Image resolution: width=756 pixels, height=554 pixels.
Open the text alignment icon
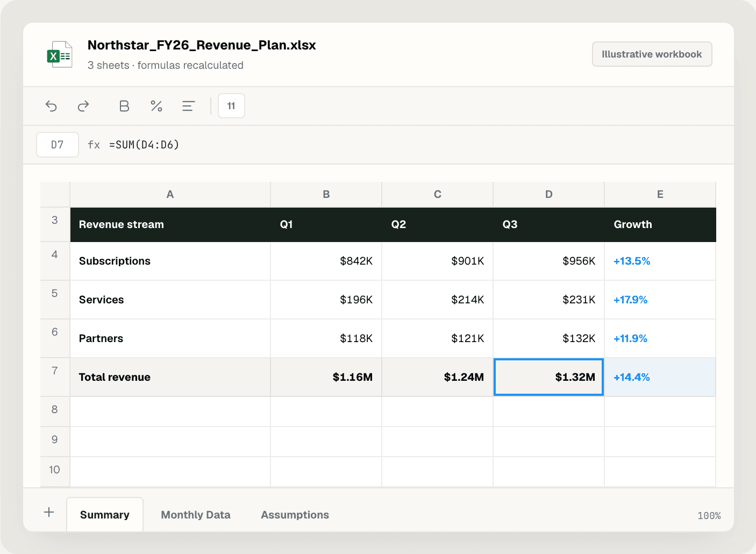pyautogui.click(x=188, y=106)
